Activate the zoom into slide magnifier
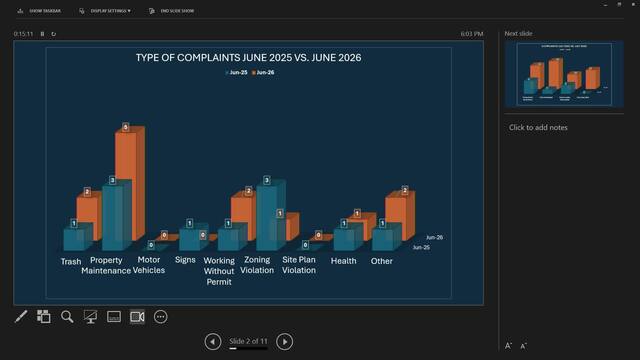This screenshot has height=360, width=640. 67,317
